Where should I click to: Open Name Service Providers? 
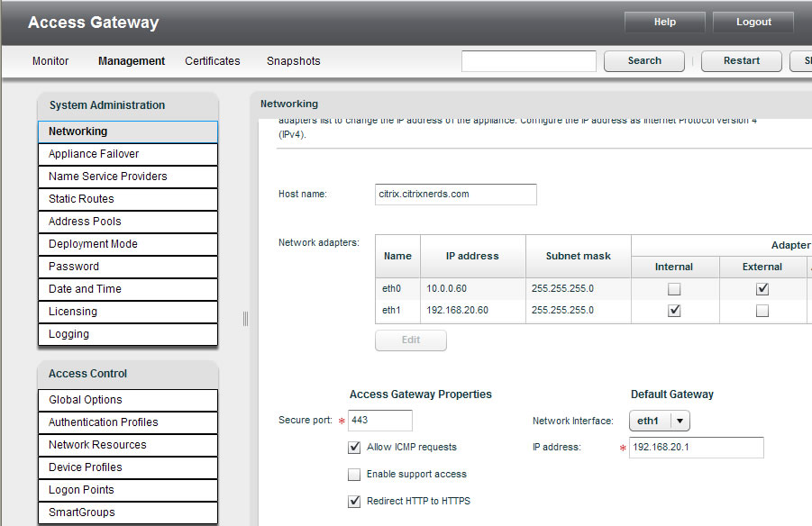(x=128, y=177)
